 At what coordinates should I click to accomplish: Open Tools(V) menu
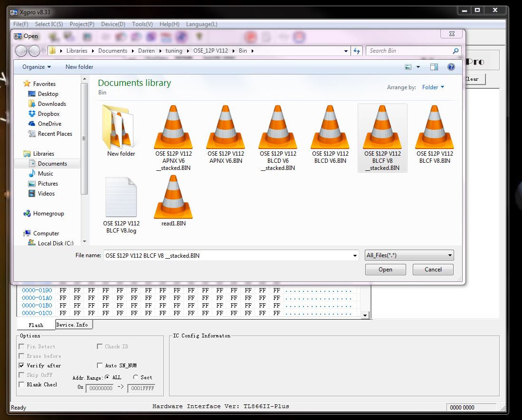point(142,24)
